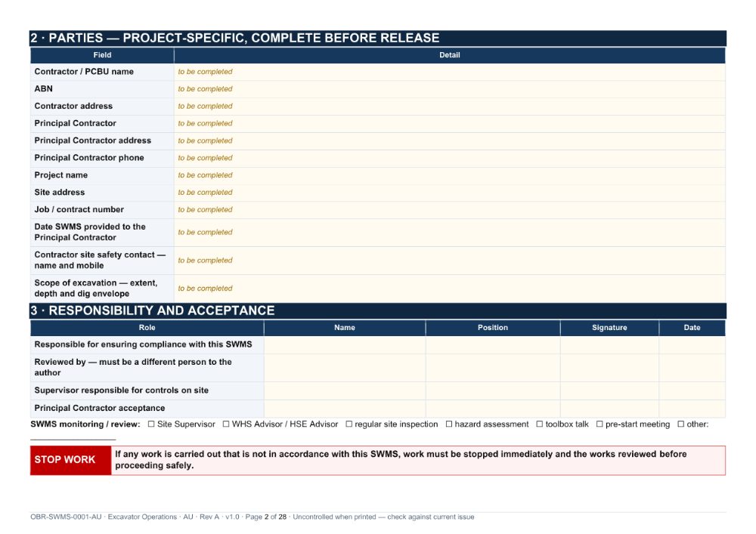Select the 'ABN' field label

click(x=43, y=89)
